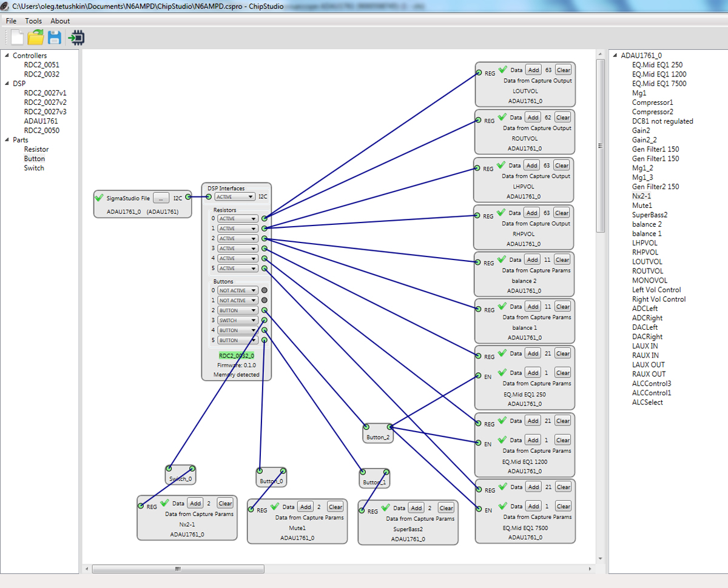Save the project using the floppy disk icon

[x=55, y=38]
